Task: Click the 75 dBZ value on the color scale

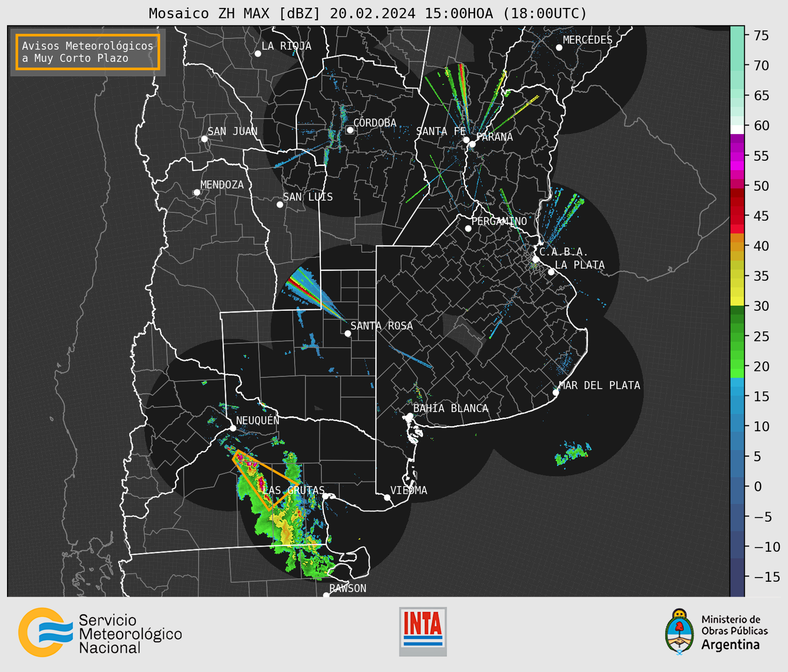Action: [x=761, y=36]
